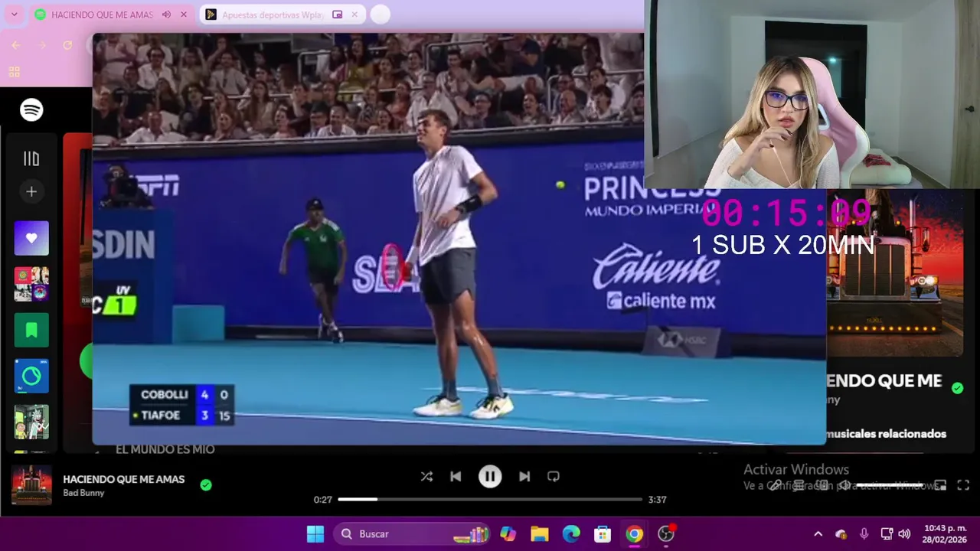Click the taskbar Buscar search box
Screen dimensions: 980x551
(x=412, y=534)
